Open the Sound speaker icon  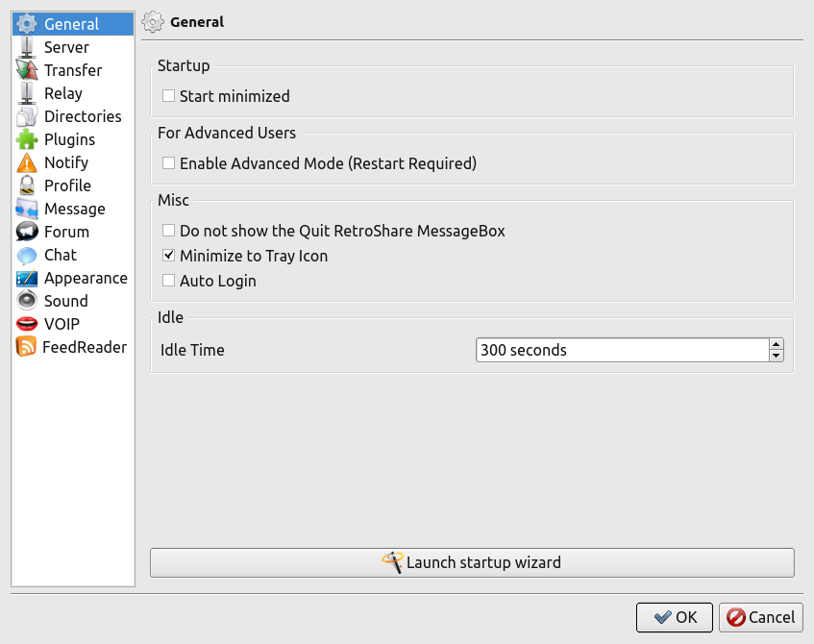click(x=27, y=301)
